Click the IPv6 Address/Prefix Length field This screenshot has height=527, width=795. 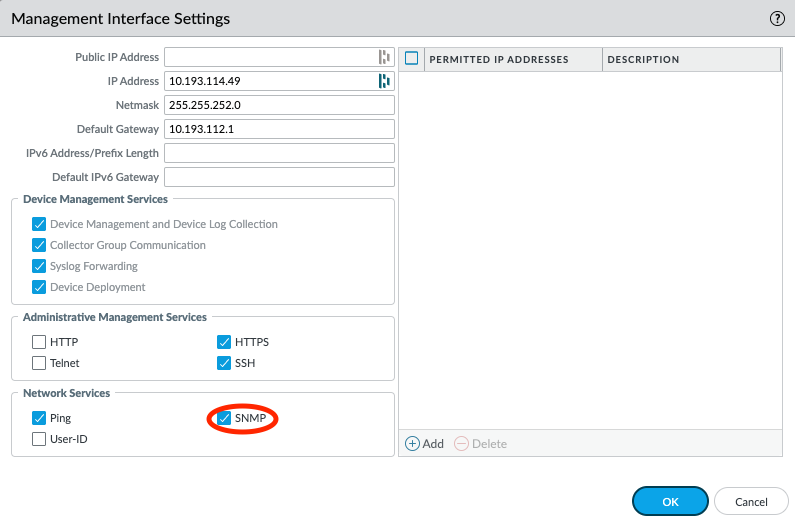tap(279, 153)
